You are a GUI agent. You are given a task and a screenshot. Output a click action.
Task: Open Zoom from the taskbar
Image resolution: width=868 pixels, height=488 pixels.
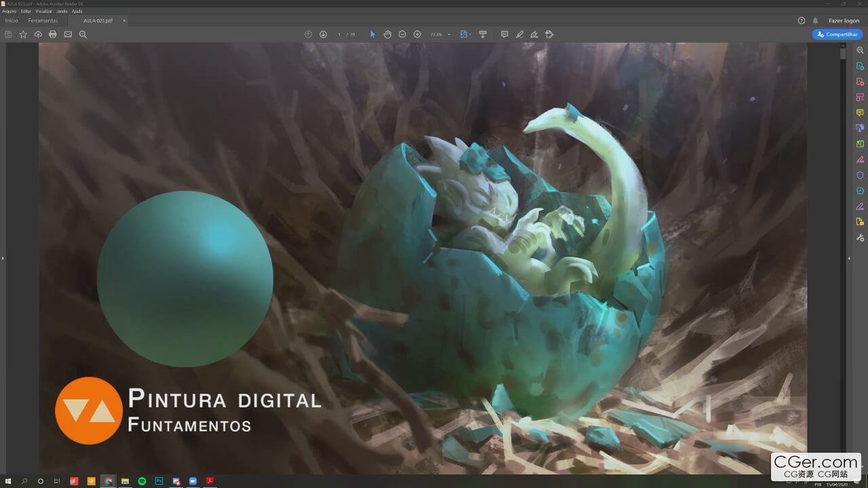(x=193, y=481)
